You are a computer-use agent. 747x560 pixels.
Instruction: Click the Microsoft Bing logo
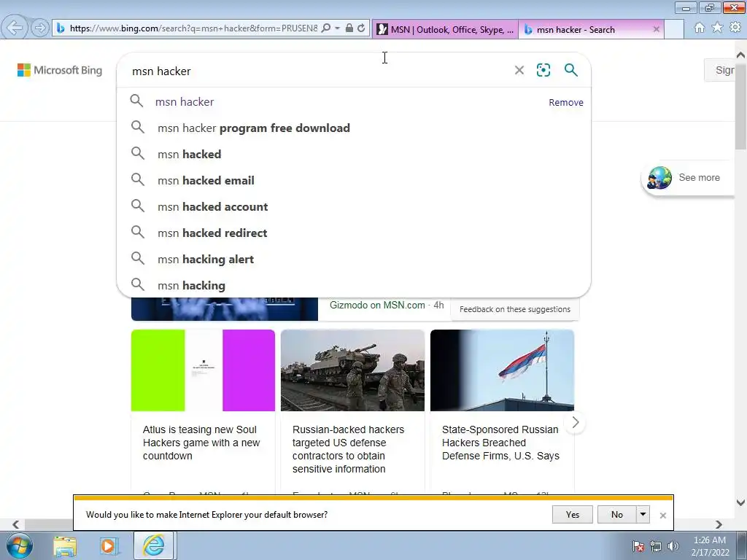click(60, 70)
